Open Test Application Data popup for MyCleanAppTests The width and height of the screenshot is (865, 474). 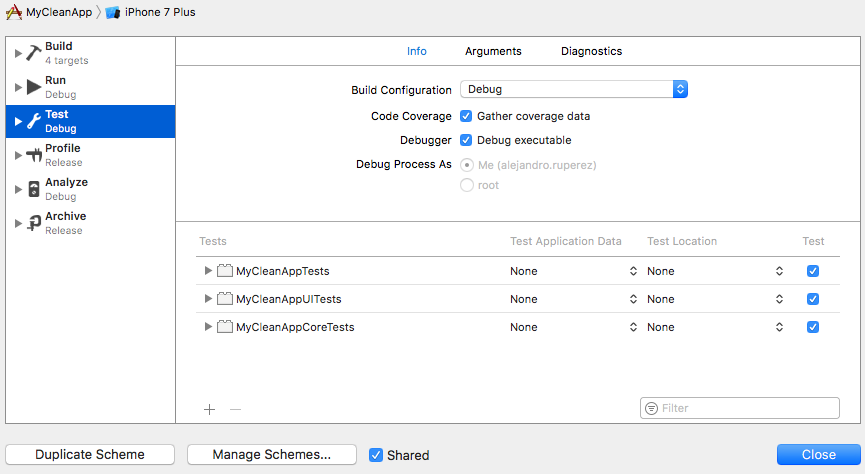(x=573, y=271)
